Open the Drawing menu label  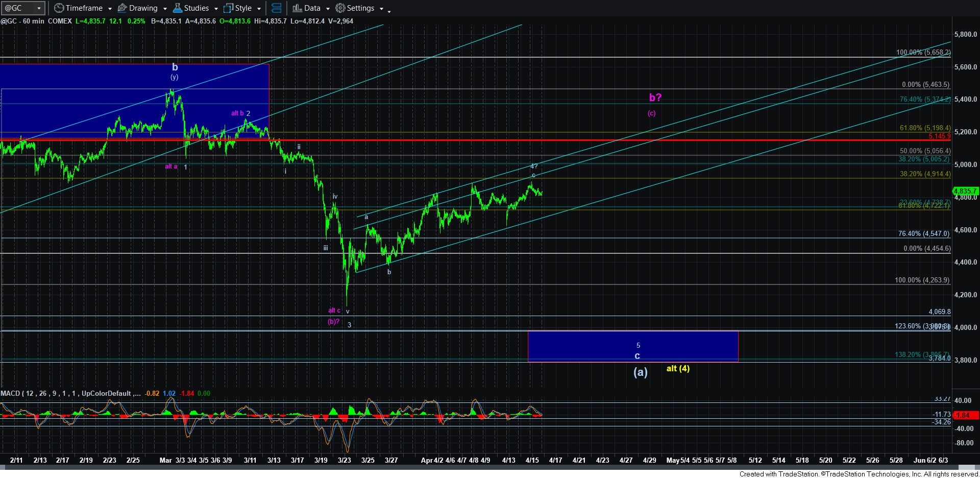(x=143, y=8)
